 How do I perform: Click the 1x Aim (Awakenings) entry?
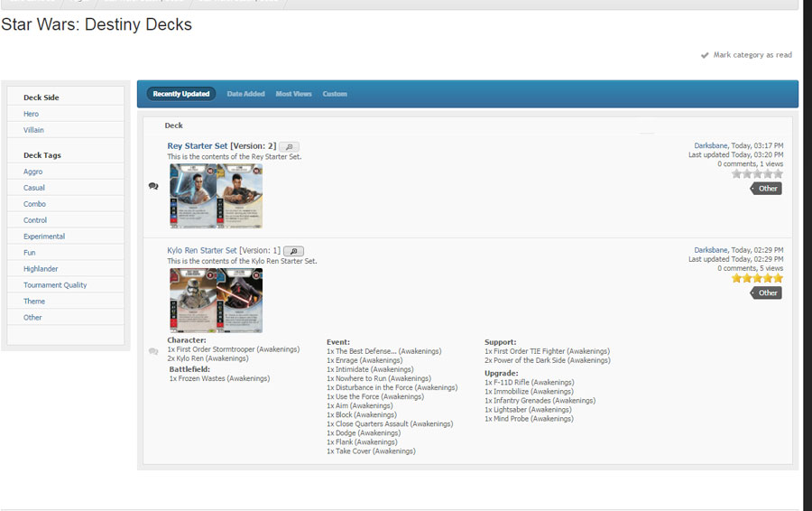click(360, 405)
